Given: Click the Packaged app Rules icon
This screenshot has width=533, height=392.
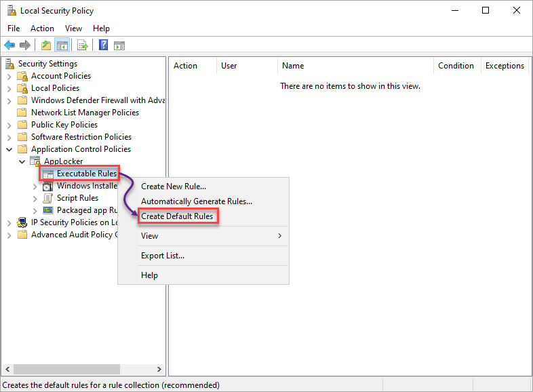Looking at the screenshot, I should 48,210.
